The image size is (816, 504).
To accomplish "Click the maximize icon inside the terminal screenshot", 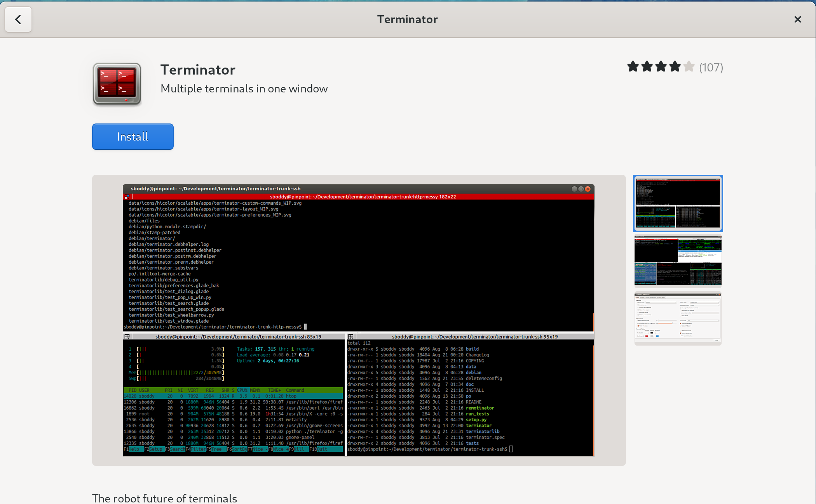I will tap(581, 189).
